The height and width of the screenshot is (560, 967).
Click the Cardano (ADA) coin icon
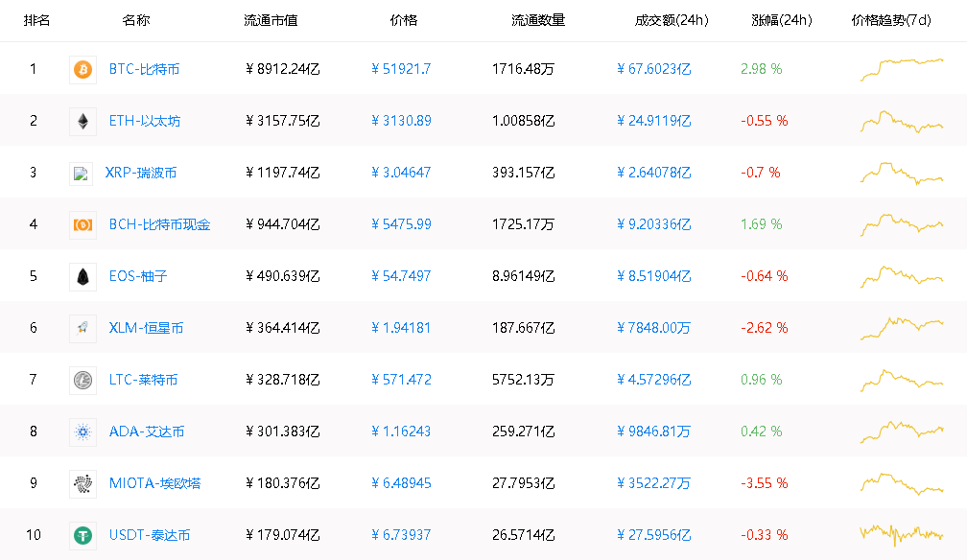click(83, 432)
